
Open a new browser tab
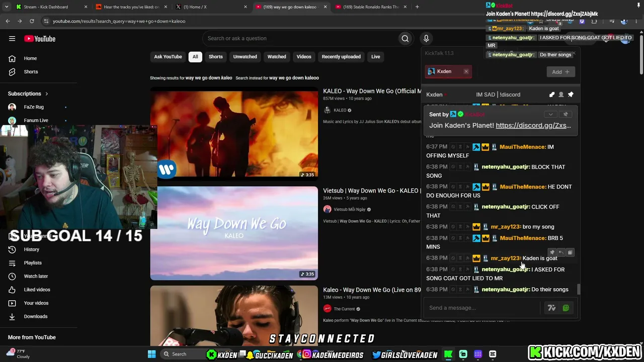[x=417, y=7]
